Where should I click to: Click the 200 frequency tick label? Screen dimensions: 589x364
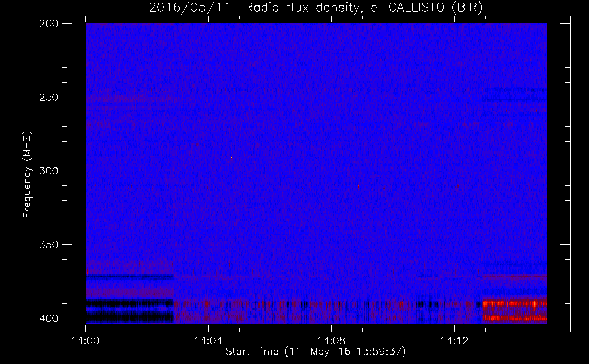click(x=48, y=24)
